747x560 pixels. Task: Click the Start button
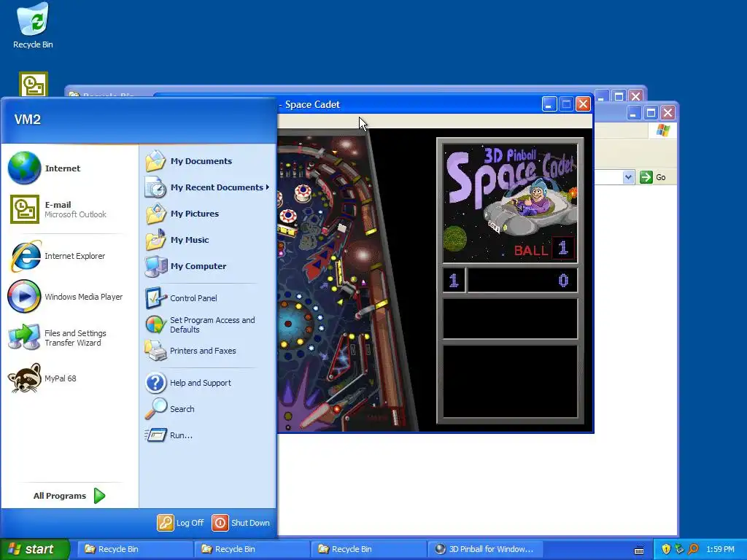[35, 549]
